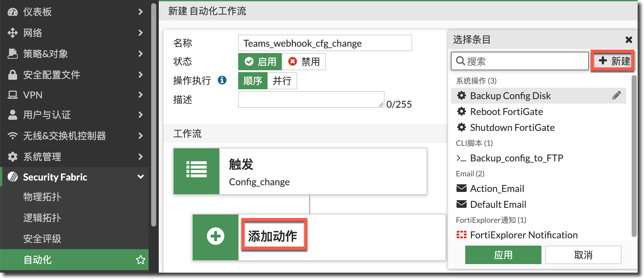Click the green plus icon to add action
Viewport: 644px width, 279px height.
(216, 237)
